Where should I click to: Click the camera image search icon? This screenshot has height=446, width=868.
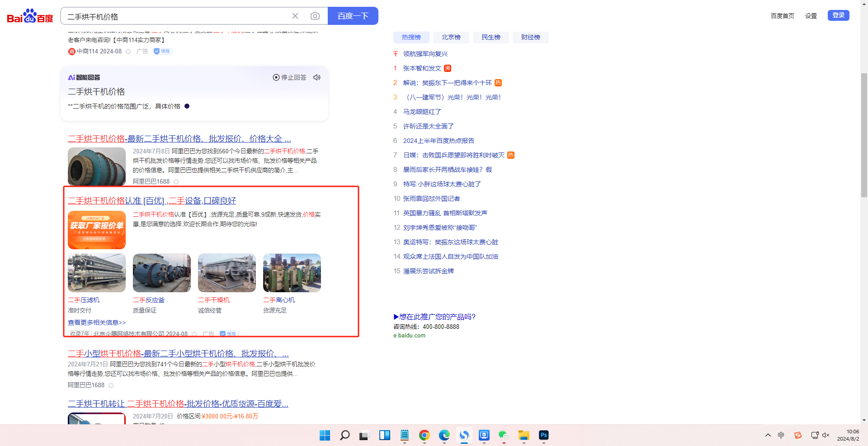pos(315,16)
